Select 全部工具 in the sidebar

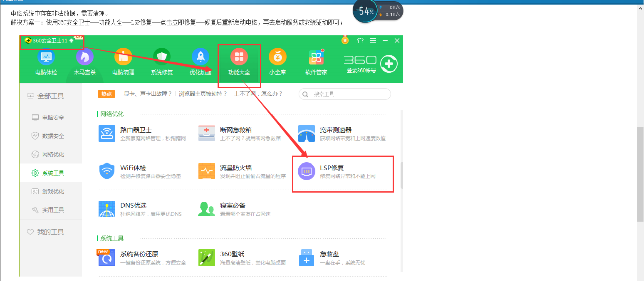(x=51, y=96)
